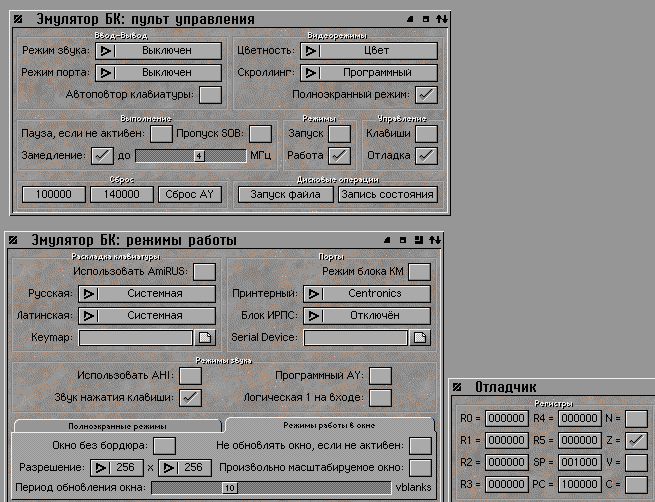Click the close gadget of the пульт управления window
This screenshot has height=502, width=655.
pos(18,19)
